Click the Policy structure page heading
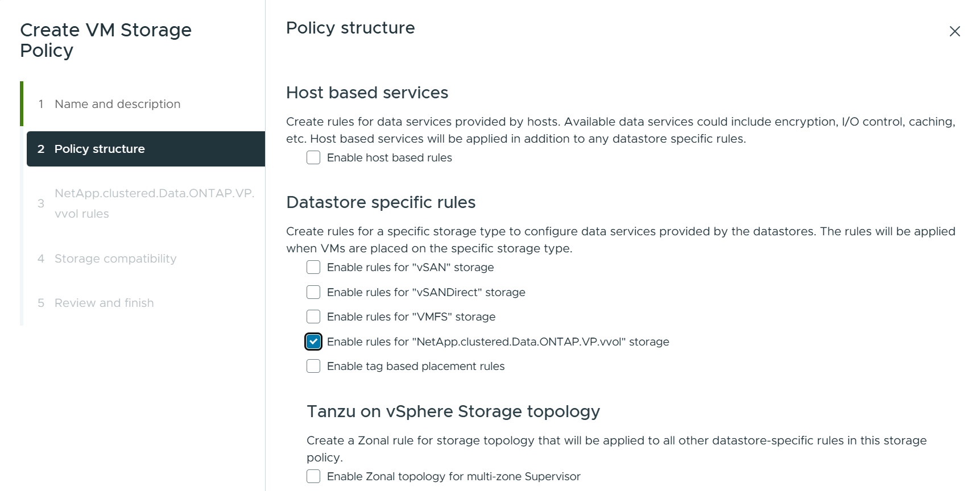This screenshot has height=491, width=980. coord(350,28)
